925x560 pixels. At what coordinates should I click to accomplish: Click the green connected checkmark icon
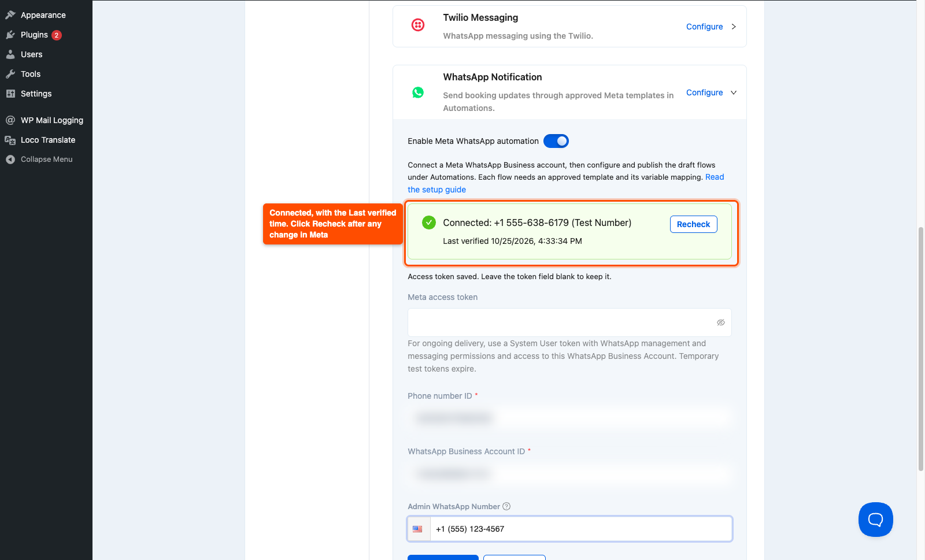click(429, 222)
